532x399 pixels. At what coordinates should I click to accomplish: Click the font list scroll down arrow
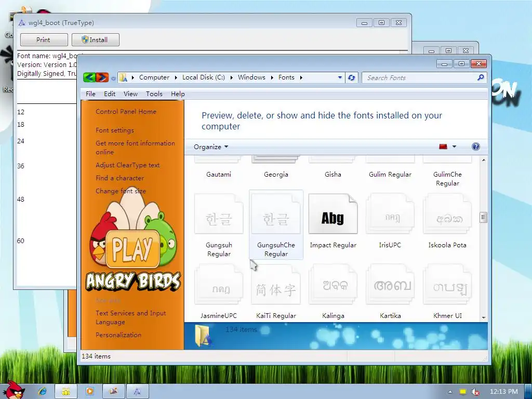point(484,318)
